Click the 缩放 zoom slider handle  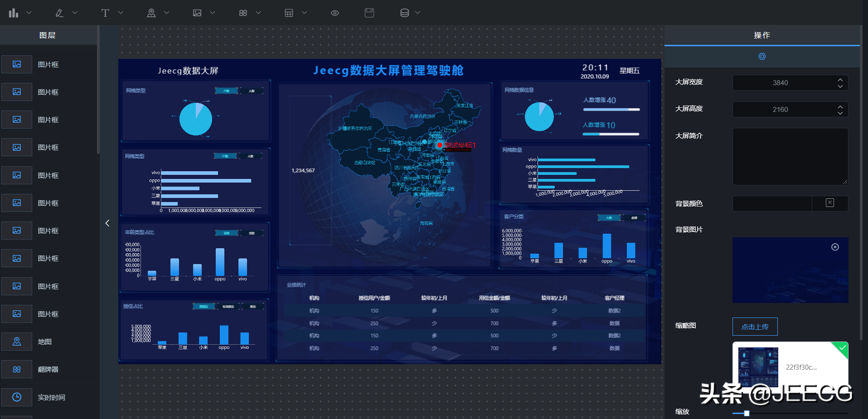(x=747, y=413)
